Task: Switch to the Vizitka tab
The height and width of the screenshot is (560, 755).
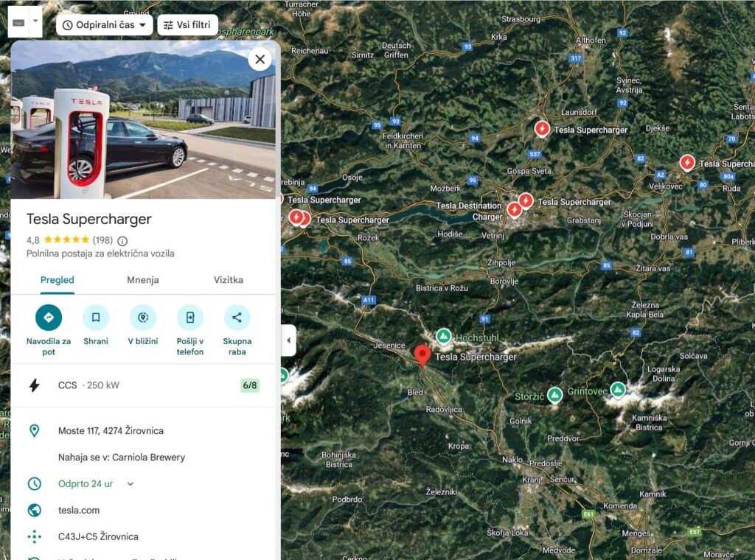Action: click(x=229, y=280)
